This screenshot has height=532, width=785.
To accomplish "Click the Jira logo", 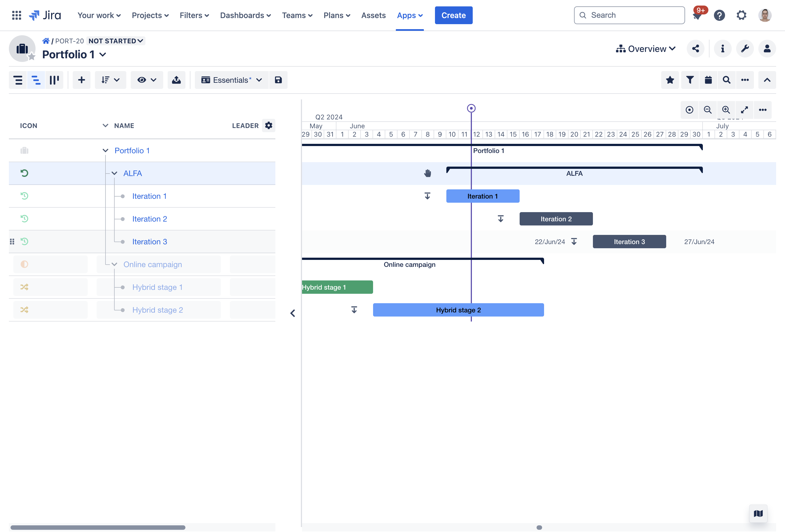I will [45, 15].
